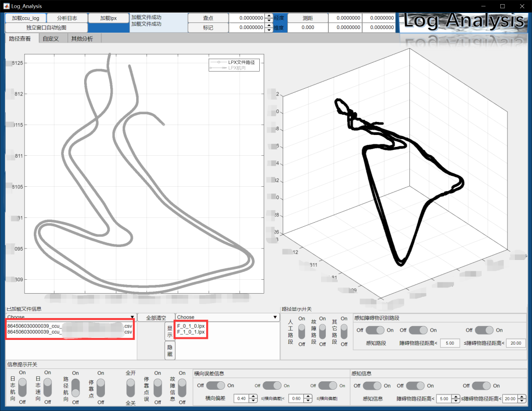This screenshot has height=411, width=532.
Task: Select F_0_1_0.lpx in the file list
Action: point(191,325)
